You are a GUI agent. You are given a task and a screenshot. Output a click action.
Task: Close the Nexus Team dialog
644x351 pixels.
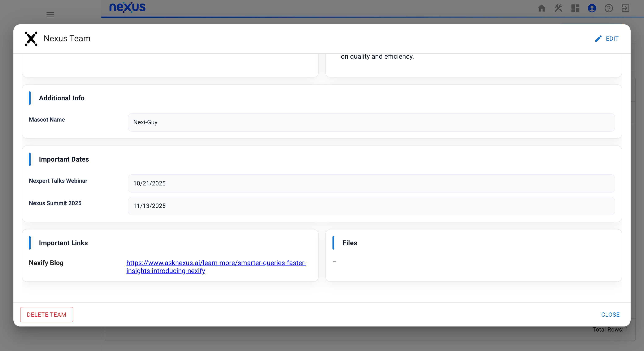pos(610,315)
